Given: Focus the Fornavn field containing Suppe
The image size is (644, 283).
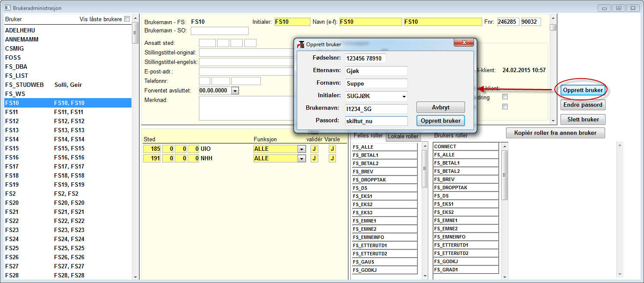Looking at the screenshot, I should (376, 83).
